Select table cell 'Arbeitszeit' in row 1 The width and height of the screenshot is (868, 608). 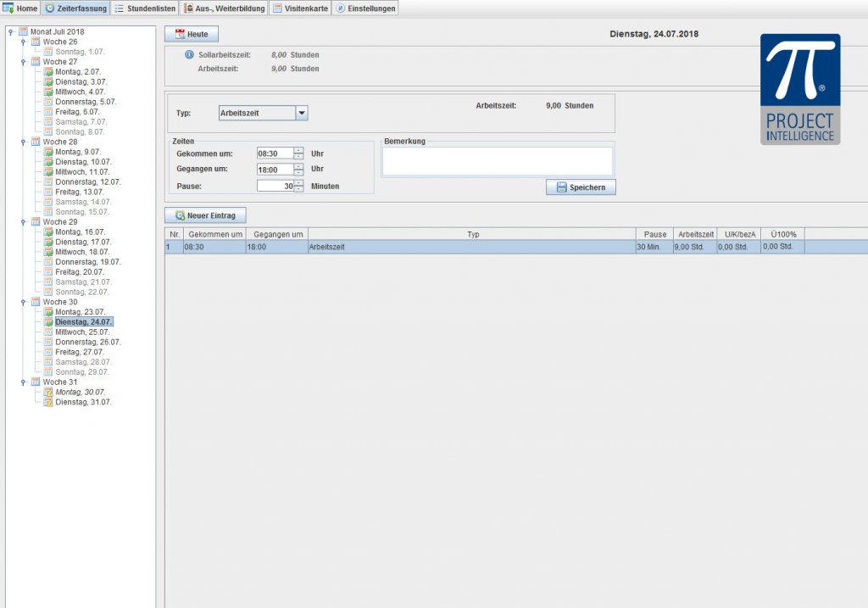point(471,247)
